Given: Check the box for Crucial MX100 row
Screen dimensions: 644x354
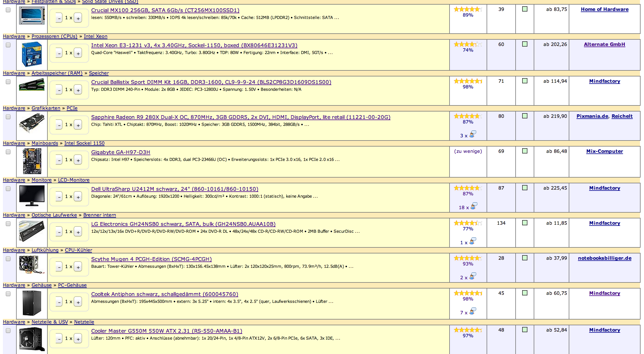Looking at the screenshot, I should 8,10.
